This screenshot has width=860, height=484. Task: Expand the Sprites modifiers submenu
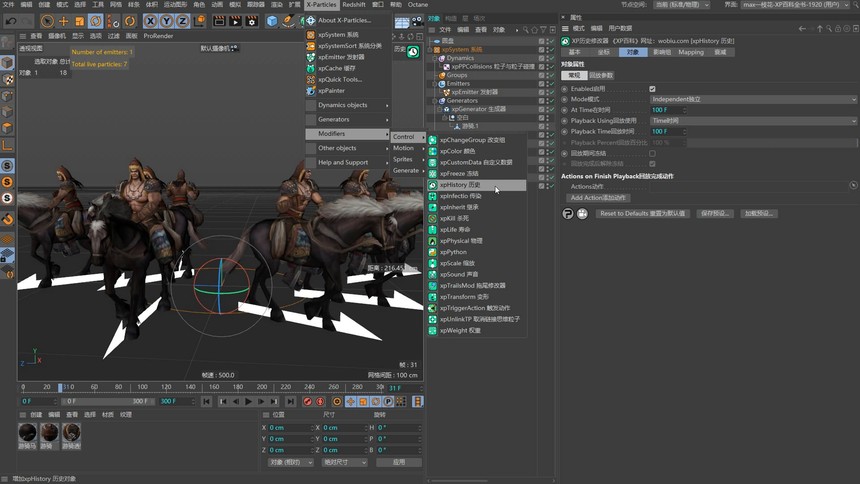tap(409, 159)
